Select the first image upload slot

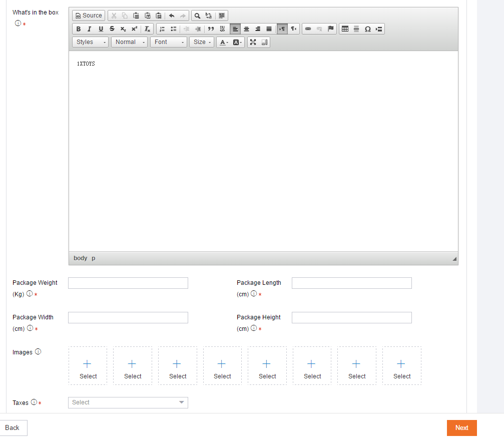click(x=88, y=366)
